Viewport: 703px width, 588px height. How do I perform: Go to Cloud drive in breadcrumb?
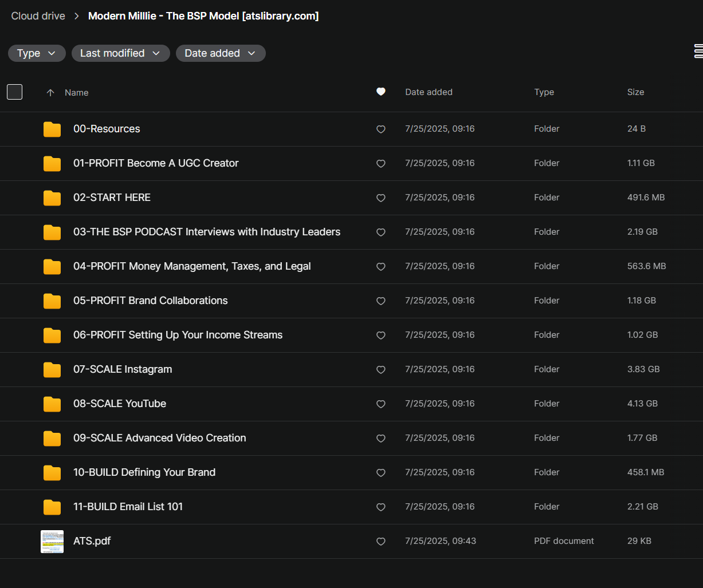(x=38, y=16)
